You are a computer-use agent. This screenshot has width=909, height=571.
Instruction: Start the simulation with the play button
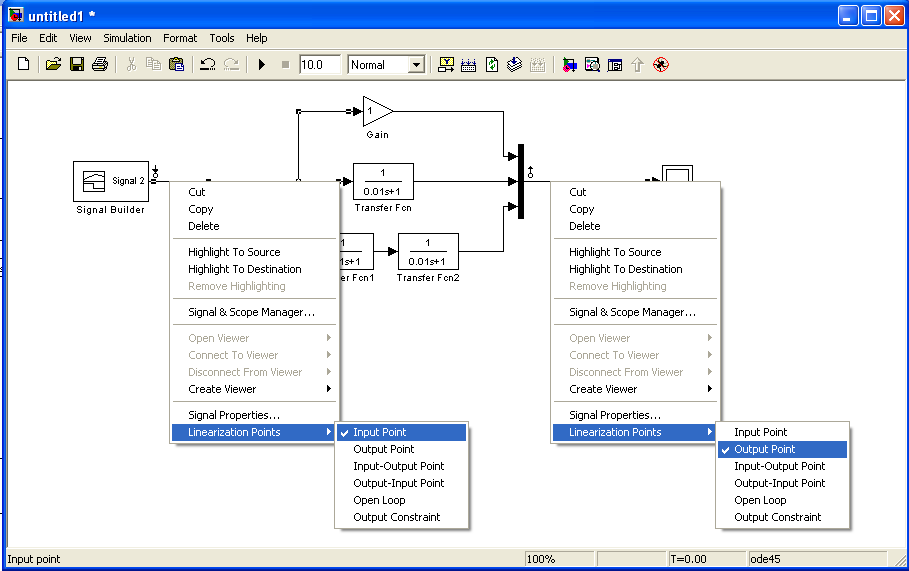pos(262,65)
